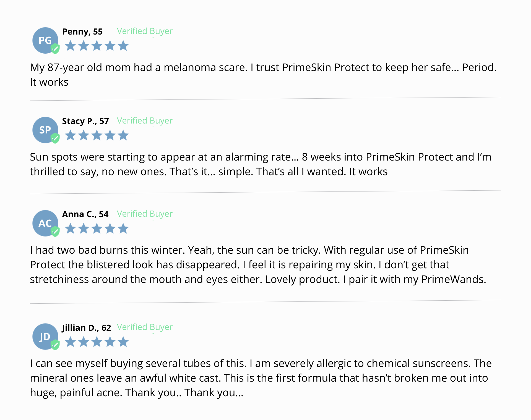The image size is (531, 420).
Task: Click Verified Buyer label beside Jillian D., 62
Action: (145, 327)
